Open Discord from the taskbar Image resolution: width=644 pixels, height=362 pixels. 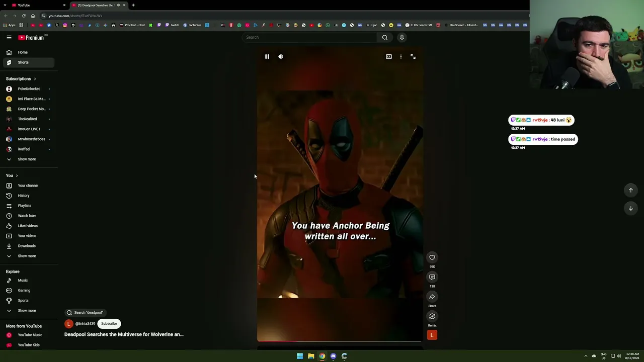(x=333, y=356)
